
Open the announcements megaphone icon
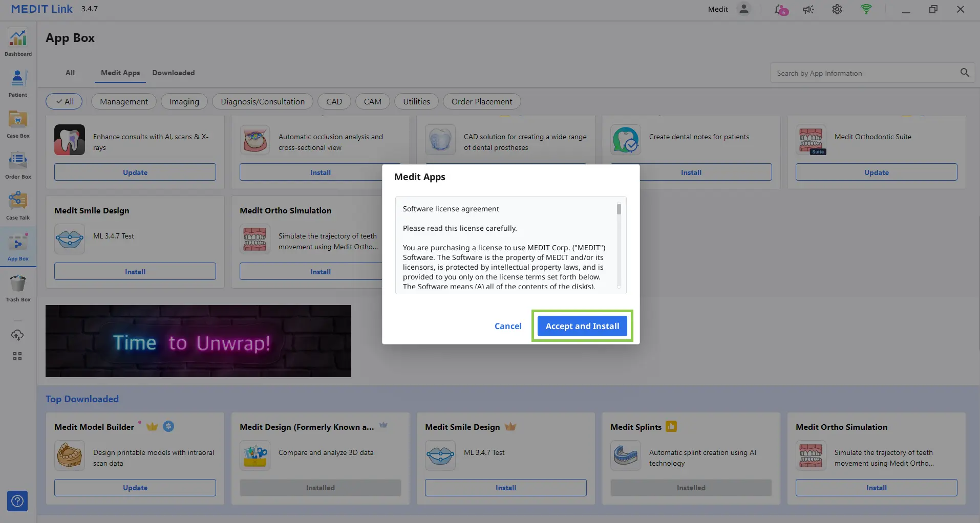click(808, 9)
